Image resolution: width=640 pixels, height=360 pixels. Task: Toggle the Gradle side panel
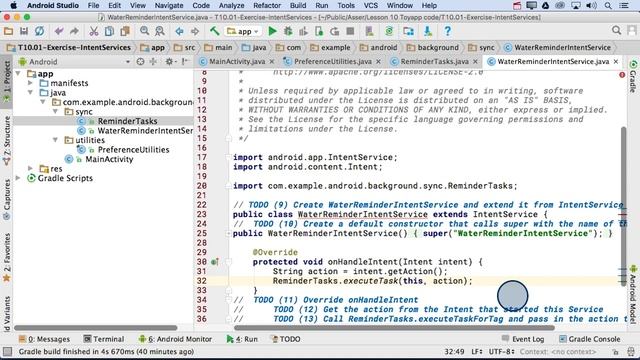pos(633,76)
